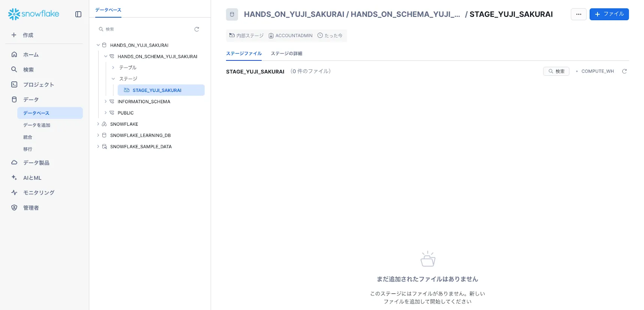Click the object search field in database explorer

click(x=145, y=29)
